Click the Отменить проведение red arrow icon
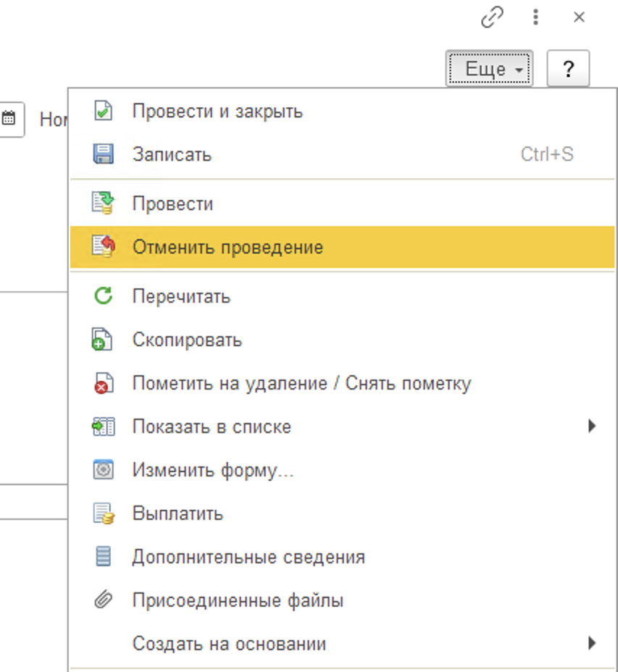The width and height of the screenshot is (618, 672). 104,246
